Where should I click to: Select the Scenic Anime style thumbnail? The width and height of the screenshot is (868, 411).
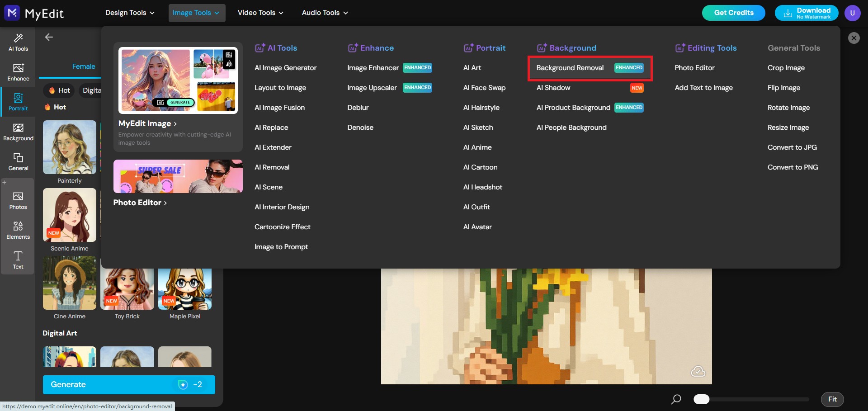point(69,215)
